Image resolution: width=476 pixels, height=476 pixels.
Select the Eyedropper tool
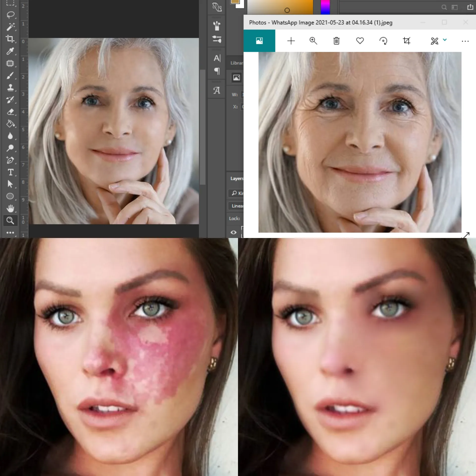pos(10,51)
